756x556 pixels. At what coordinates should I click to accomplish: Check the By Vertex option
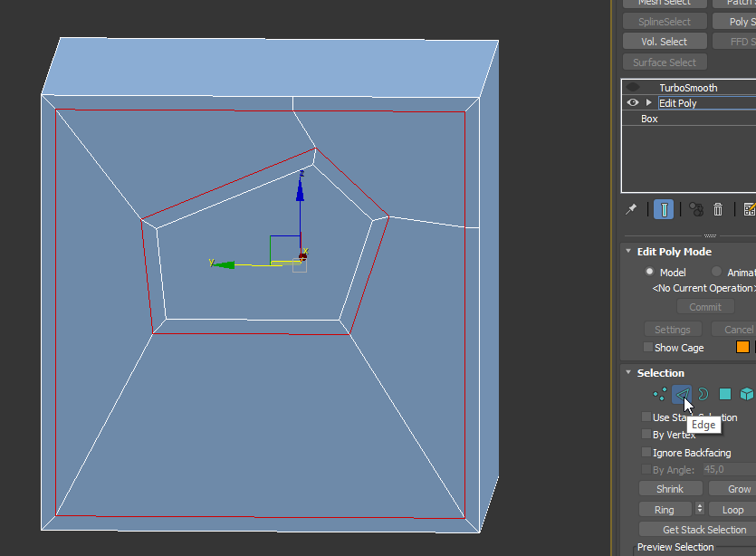pos(647,435)
